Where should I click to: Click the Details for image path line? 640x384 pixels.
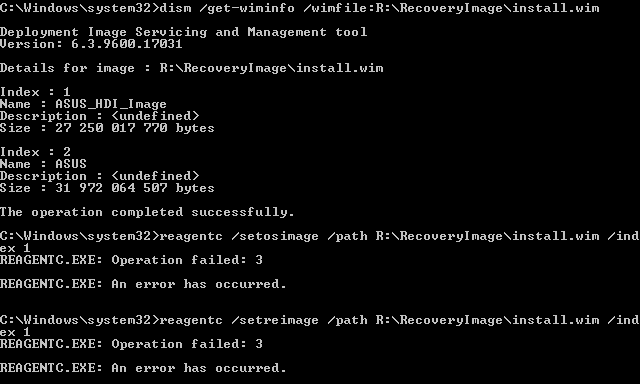(x=191, y=68)
